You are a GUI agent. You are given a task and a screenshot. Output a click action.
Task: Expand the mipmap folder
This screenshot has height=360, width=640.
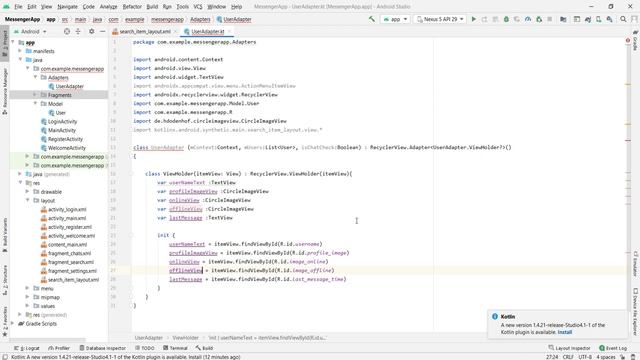click(x=28, y=297)
